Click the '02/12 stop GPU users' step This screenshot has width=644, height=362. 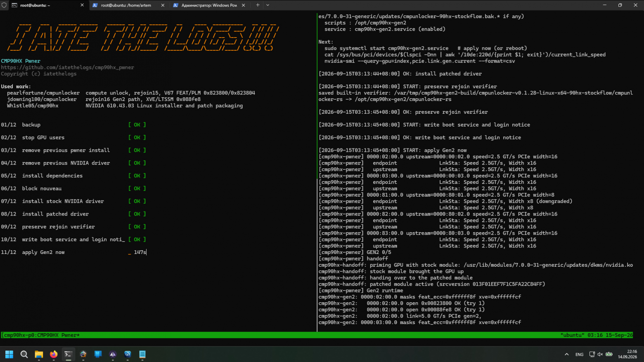click(73, 138)
